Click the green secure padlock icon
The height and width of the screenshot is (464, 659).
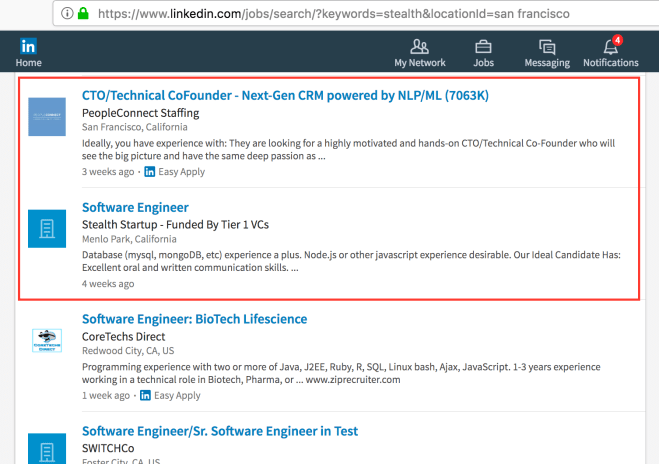click(x=84, y=14)
